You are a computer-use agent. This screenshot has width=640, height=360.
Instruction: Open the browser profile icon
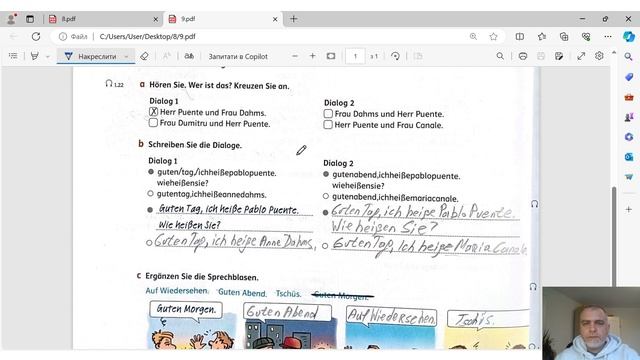pyautogui.click(x=11, y=19)
